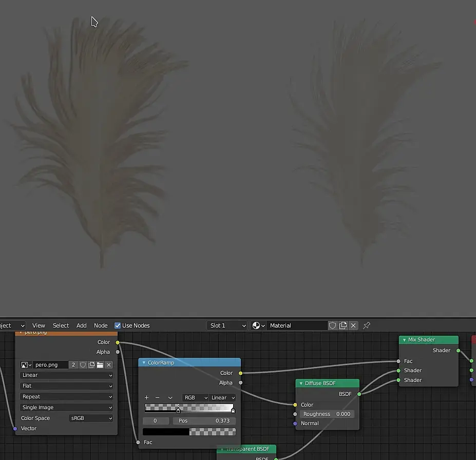Open the Node menu

101,325
